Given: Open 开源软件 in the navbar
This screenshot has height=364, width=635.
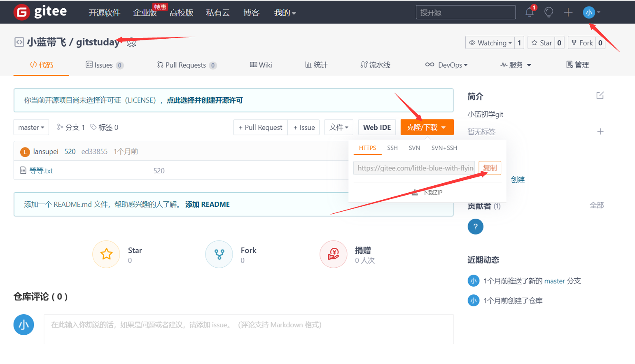Looking at the screenshot, I should click(104, 13).
